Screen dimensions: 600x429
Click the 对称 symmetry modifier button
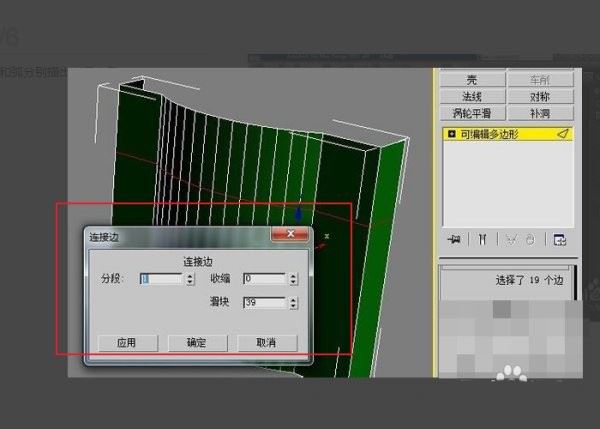click(x=539, y=97)
